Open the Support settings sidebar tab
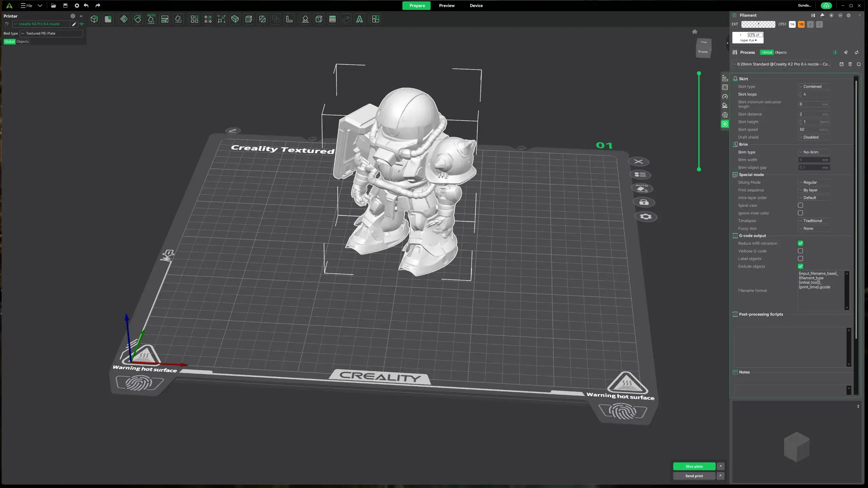868x488 pixels. tap(725, 105)
